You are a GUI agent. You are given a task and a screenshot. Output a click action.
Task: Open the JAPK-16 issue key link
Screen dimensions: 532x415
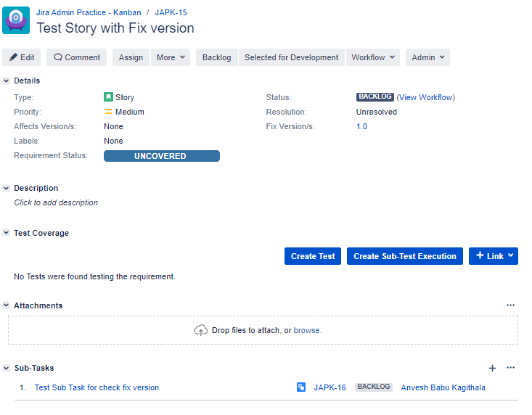(330, 387)
